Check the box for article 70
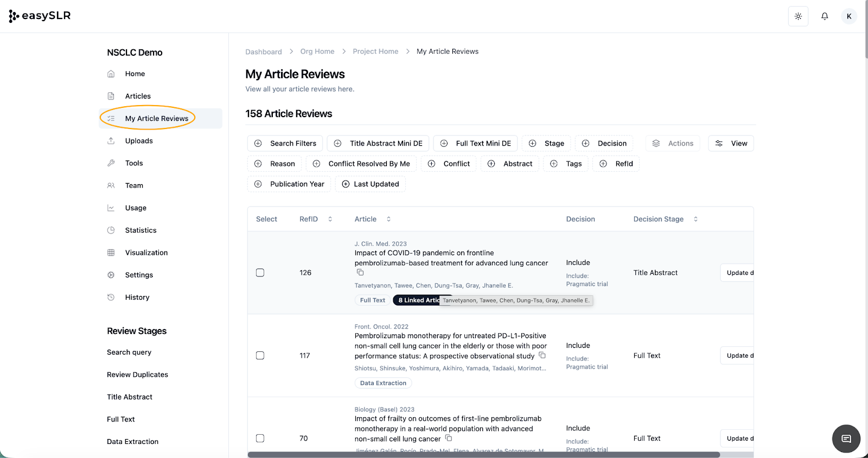Viewport: 868px width, 458px height. click(x=260, y=438)
